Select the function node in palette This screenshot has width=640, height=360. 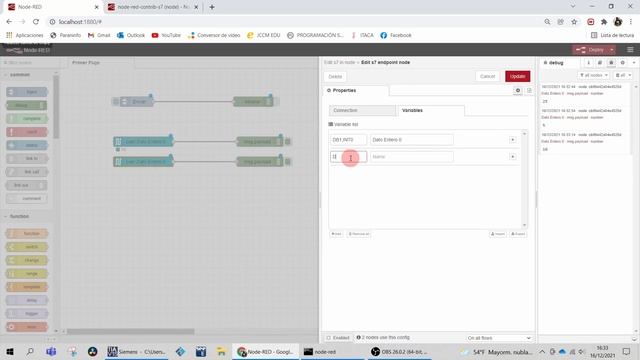pos(27,233)
